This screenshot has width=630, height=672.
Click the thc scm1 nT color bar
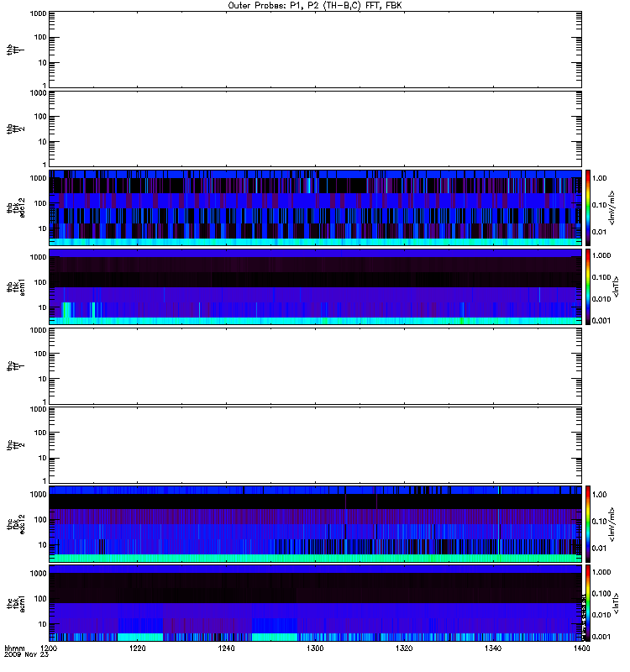[588, 603]
